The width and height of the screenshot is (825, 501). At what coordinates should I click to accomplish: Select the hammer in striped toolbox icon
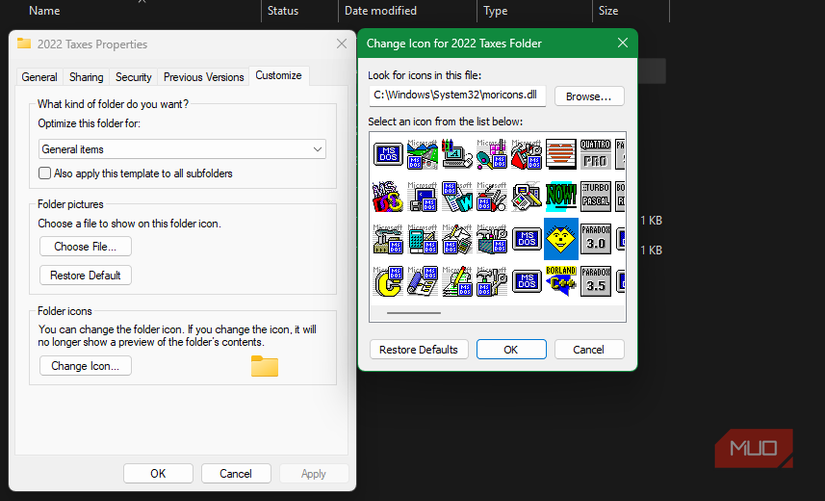point(491,239)
